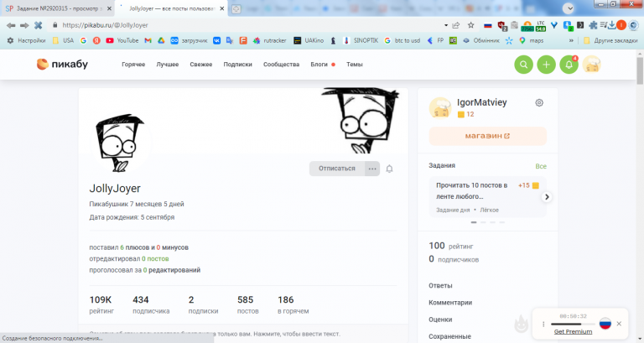Open JollyJoyer's profile avatar picture

click(x=120, y=143)
